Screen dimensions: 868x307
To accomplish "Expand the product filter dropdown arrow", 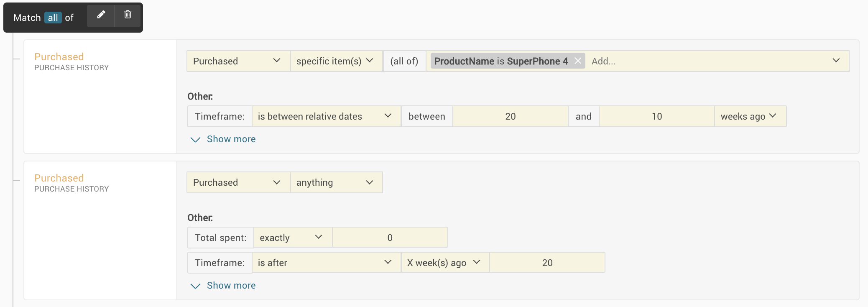I will (x=836, y=61).
